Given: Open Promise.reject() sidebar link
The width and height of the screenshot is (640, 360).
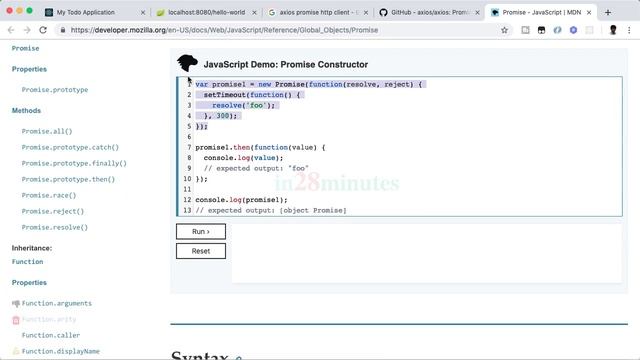Looking at the screenshot, I should 53,211.
